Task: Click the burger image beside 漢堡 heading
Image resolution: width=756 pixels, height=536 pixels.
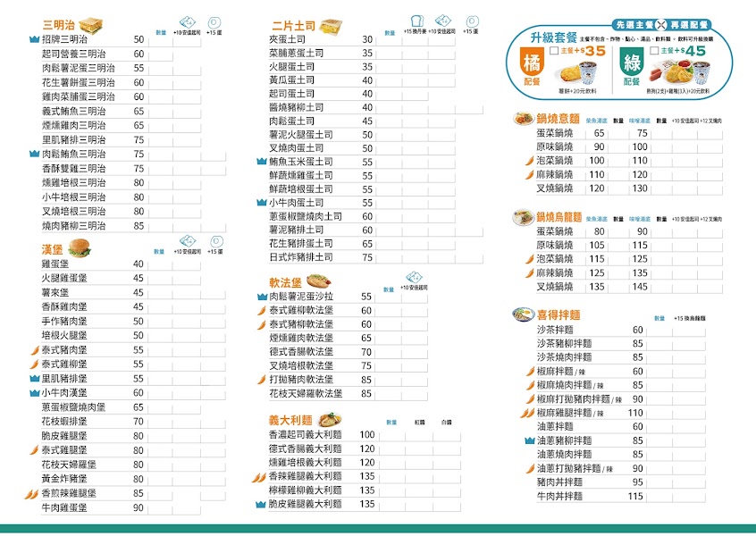Action: tap(80, 247)
